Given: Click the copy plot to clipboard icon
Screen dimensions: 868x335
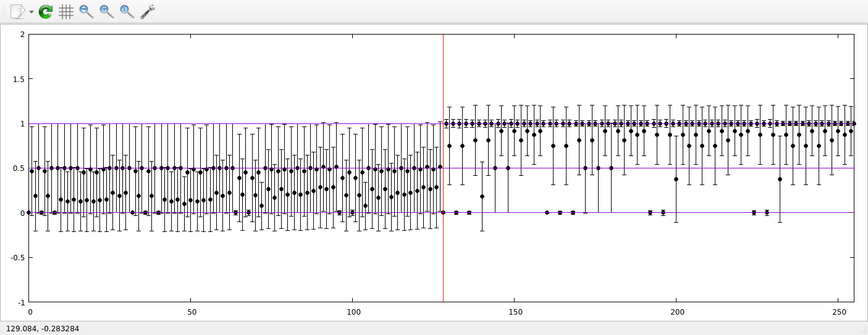Looking at the screenshot, I should 18,11.
